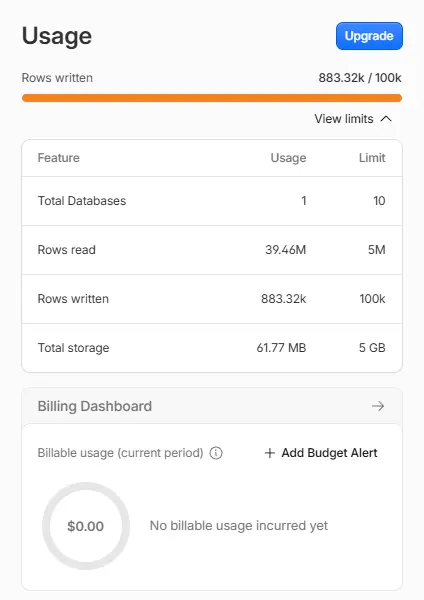Select the Total storage row
This screenshot has width=424, height=600.
pos(212,348)
